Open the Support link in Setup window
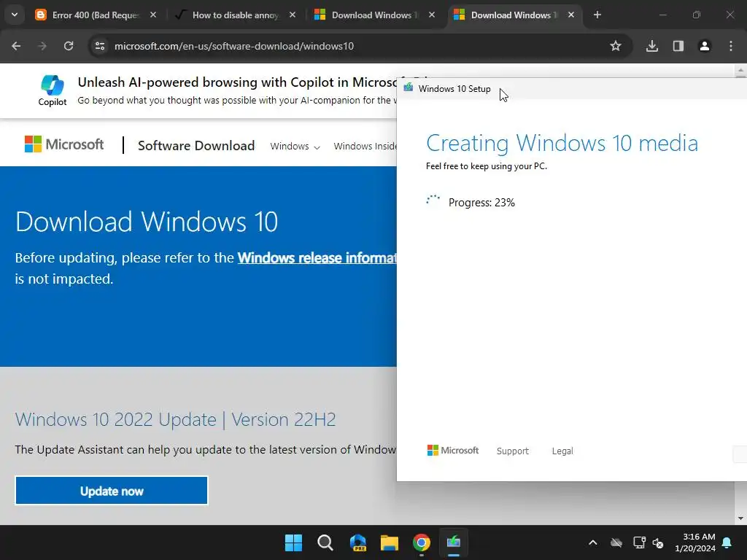 513,451
